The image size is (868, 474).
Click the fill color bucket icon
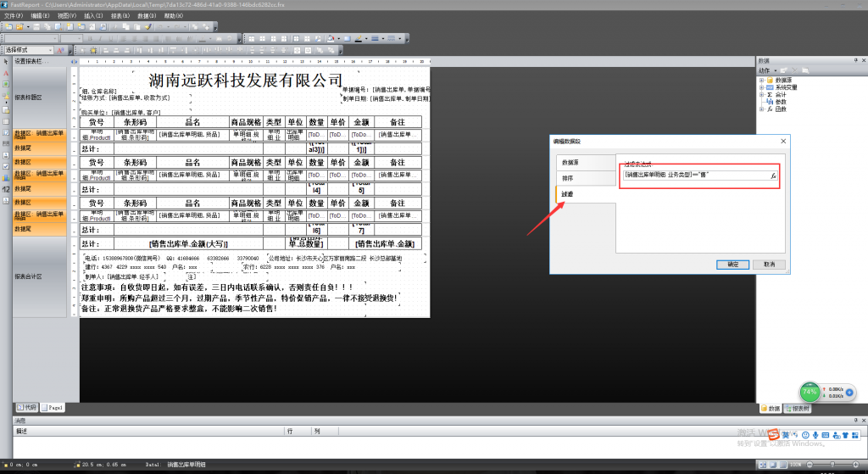tap(331, 39)
